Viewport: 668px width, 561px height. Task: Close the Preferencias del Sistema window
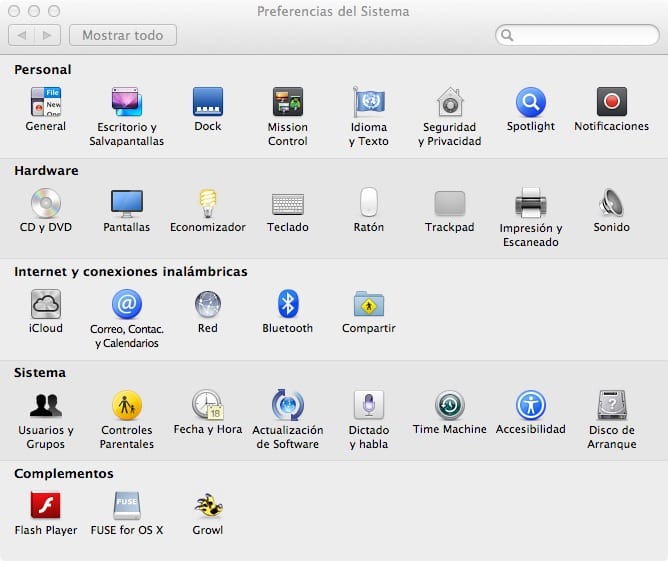pos(14,11)
